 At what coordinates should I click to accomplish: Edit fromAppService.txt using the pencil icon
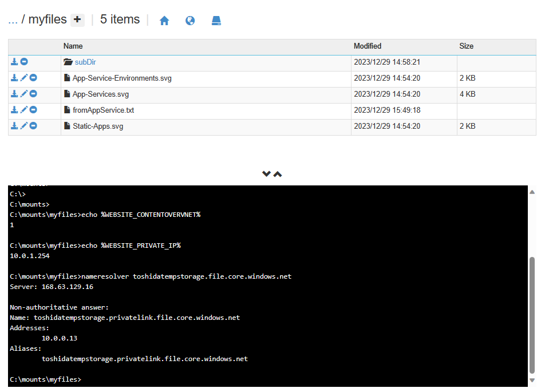(24, 110)
